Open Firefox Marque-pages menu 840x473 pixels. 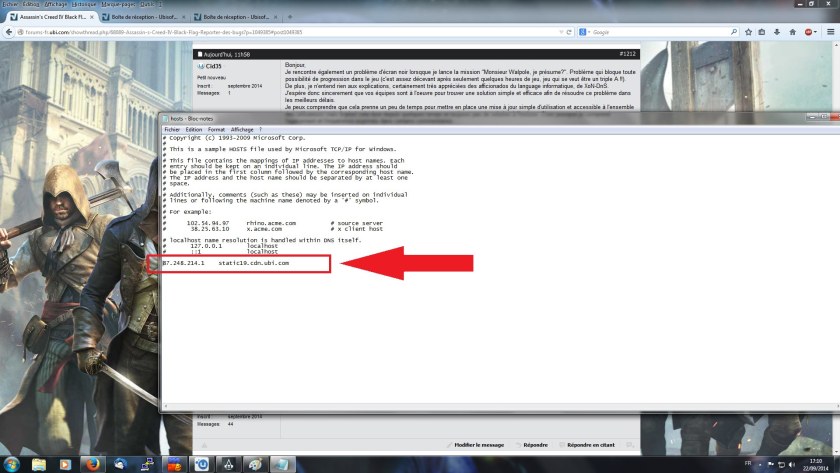(x=118, y=4)
